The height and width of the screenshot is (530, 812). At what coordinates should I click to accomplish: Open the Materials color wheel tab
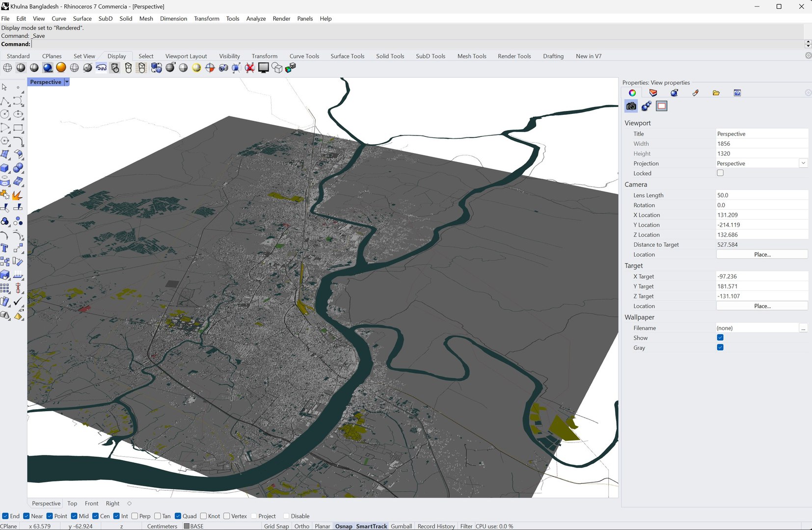point(632,93)
